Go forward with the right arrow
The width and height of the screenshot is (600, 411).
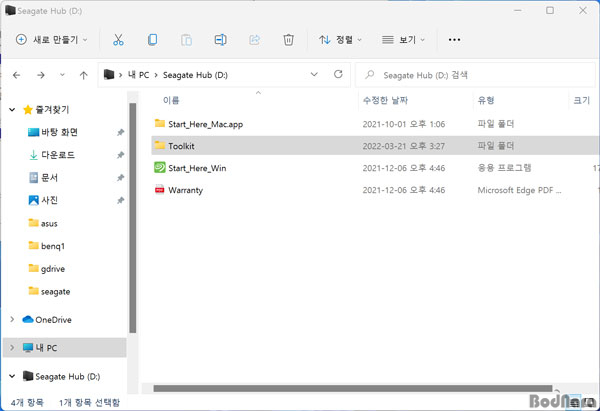[41, 75]
